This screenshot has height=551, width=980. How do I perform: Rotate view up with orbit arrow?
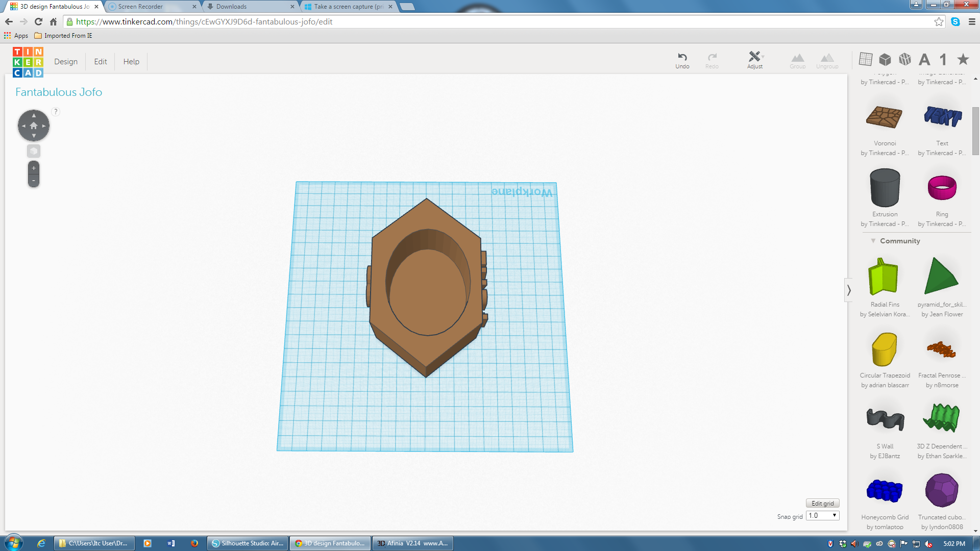(x=34, y=115)
